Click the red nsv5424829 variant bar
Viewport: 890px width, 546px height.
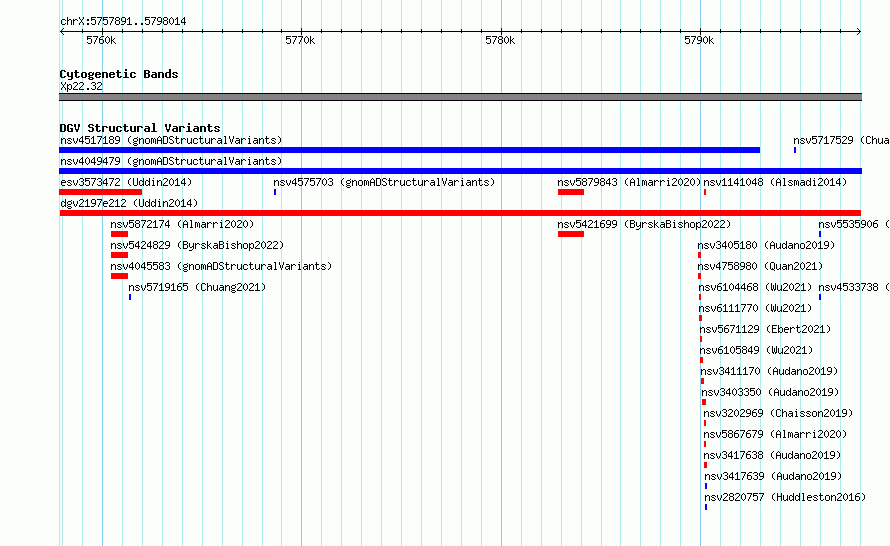[119, 255]
